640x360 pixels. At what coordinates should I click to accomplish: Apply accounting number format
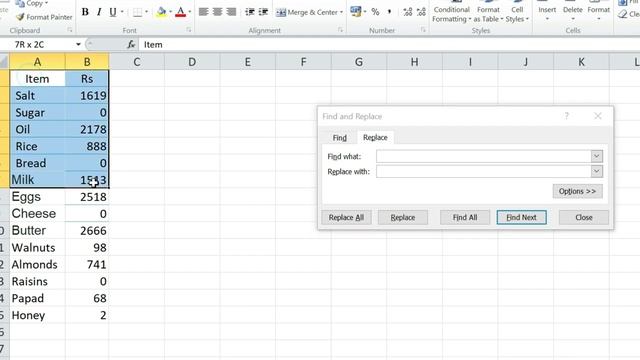pos(356,12)
